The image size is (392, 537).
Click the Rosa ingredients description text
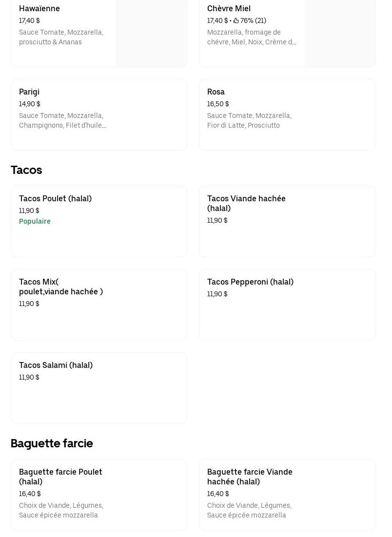point(249,120)
